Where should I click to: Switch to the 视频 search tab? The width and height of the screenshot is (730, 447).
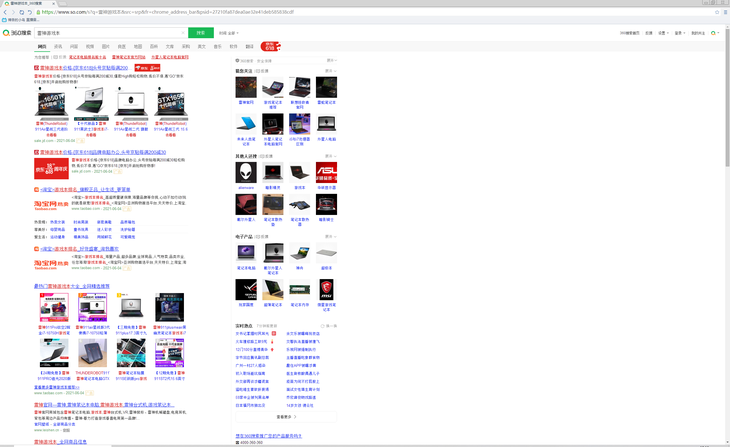pos(90,46)
